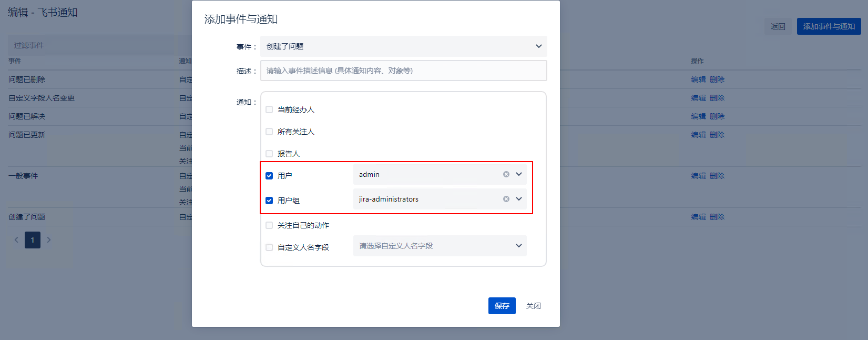Tick the 报告人 checkbox

point(269,154)
